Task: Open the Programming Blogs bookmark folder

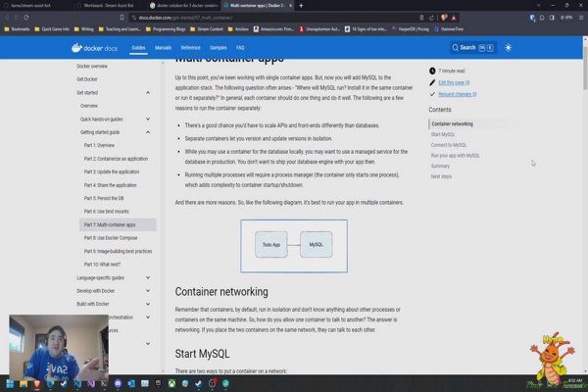Action: pos(166,28)
